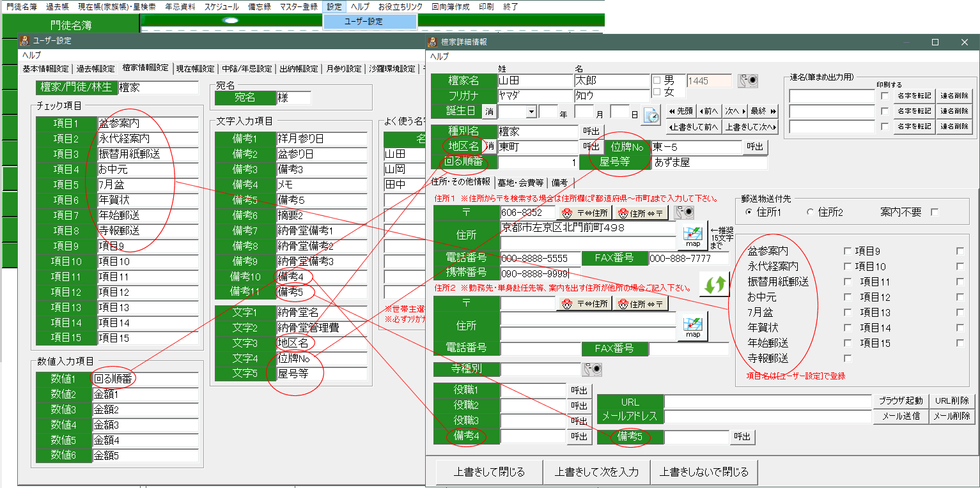Open the birthday era dropdown

coord(531,111)
